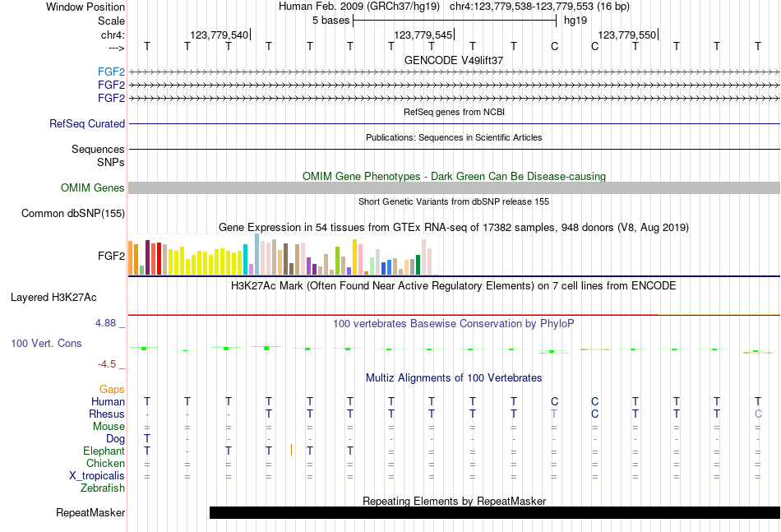This screenshot has width=781, height=532.
Task: Click the hg19 label beside scale bar
Action: point(575,21)
